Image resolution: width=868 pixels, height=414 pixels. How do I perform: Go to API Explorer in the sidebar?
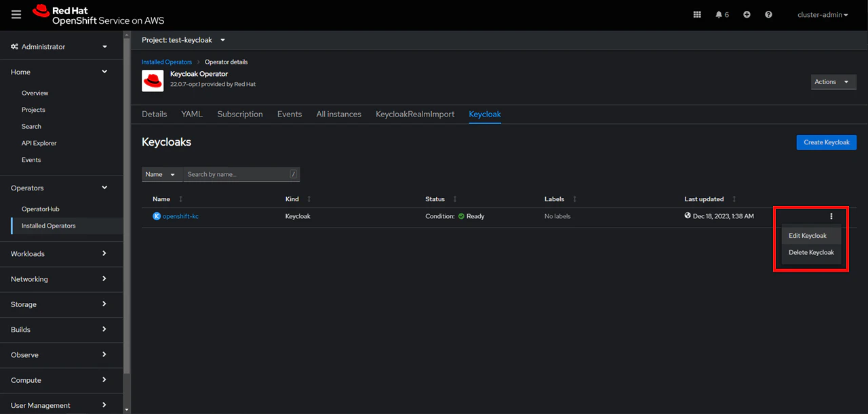tap(39, 143)
